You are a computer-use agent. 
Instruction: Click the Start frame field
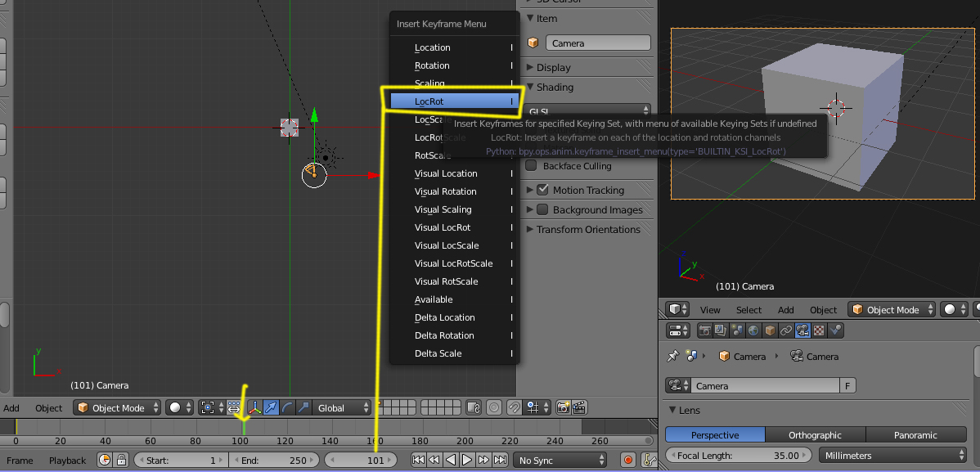pos(182,461)
